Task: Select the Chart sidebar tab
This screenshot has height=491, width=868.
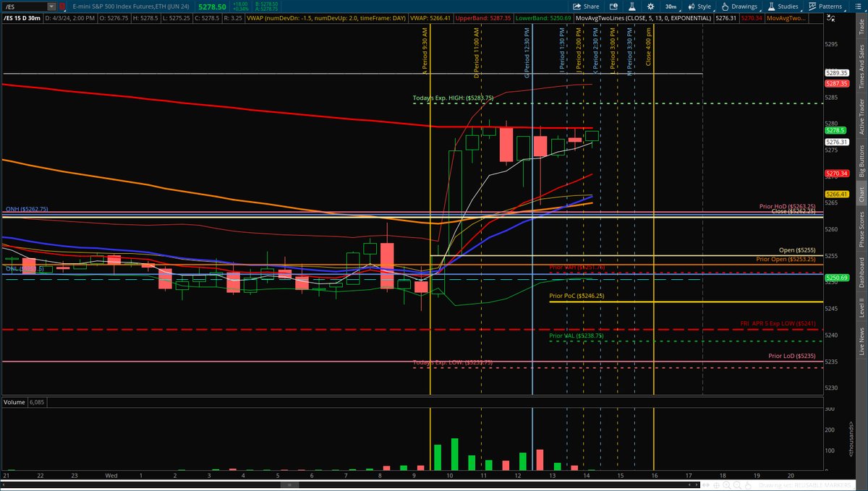Action: pos(861,195)
